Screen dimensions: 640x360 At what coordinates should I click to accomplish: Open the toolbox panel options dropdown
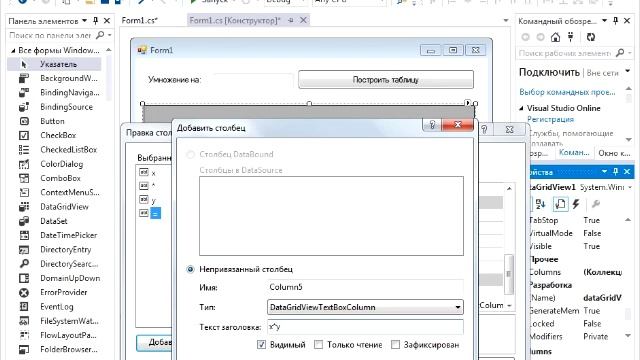[84, 20]
